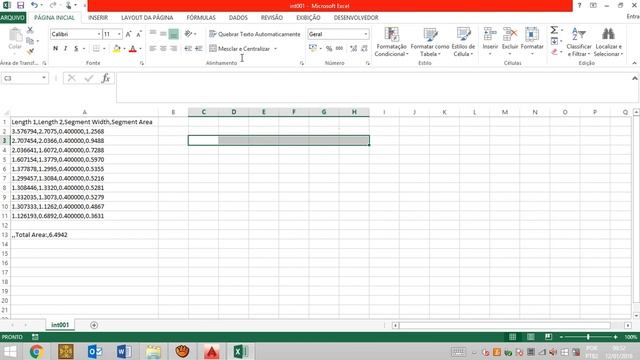Image resolution: width=640 pixels, height=360 pixels.
Task: Open the Name Box dropdown arrow
Action: coord(44,78)
